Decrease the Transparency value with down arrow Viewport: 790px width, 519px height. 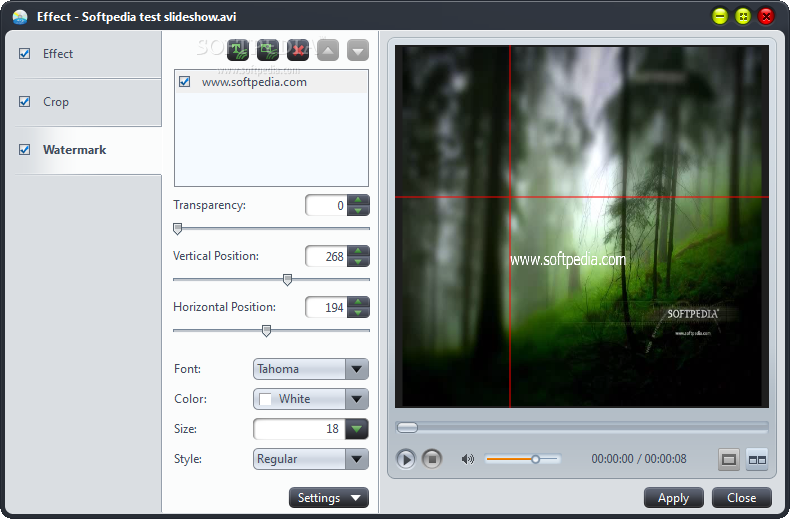tap(358, 211)
